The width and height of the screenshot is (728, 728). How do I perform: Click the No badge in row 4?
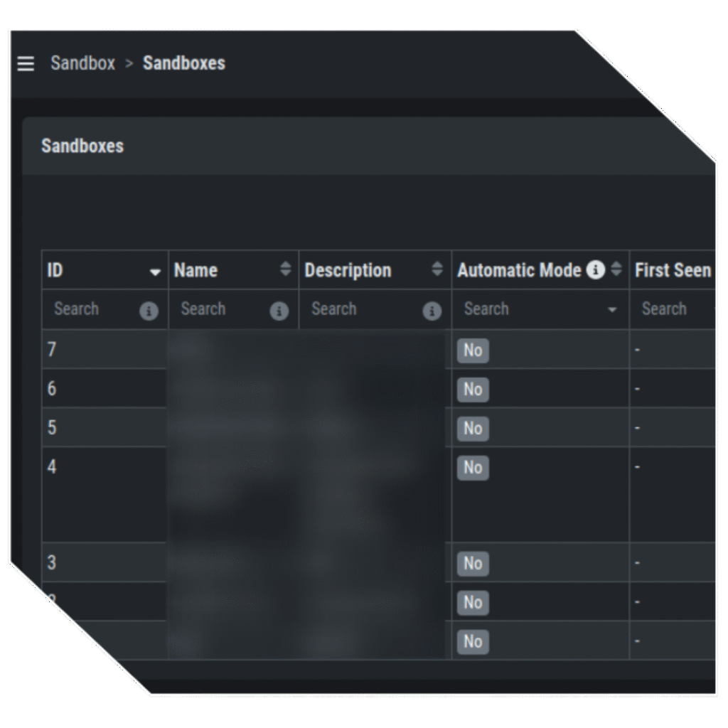[x=473, y=468]
